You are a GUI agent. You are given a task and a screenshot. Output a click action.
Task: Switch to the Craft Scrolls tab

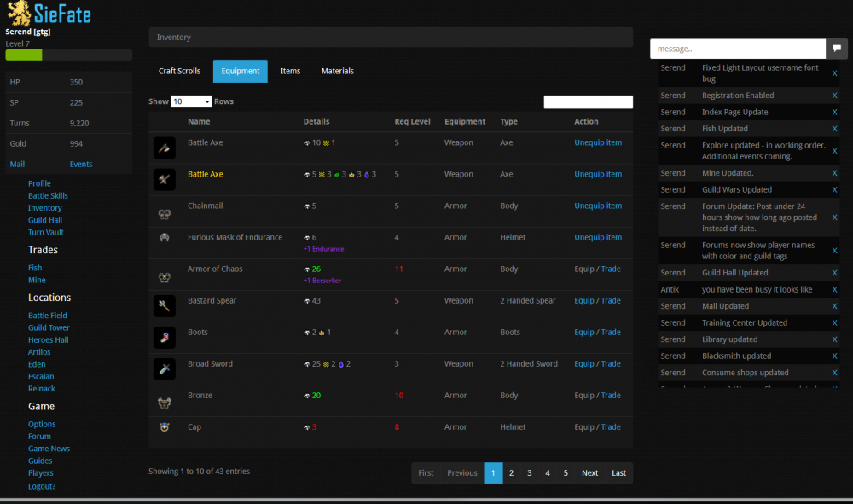coord(179,71)
